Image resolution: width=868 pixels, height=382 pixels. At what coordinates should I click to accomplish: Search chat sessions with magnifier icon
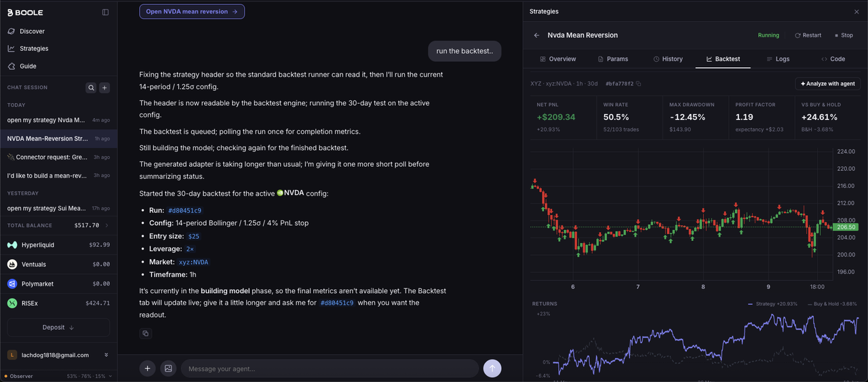[x=91, y=88]
